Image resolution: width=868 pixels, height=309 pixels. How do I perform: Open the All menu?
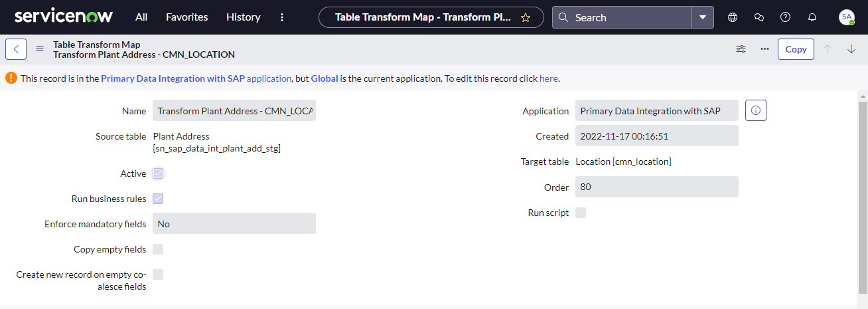pos(141,17)
